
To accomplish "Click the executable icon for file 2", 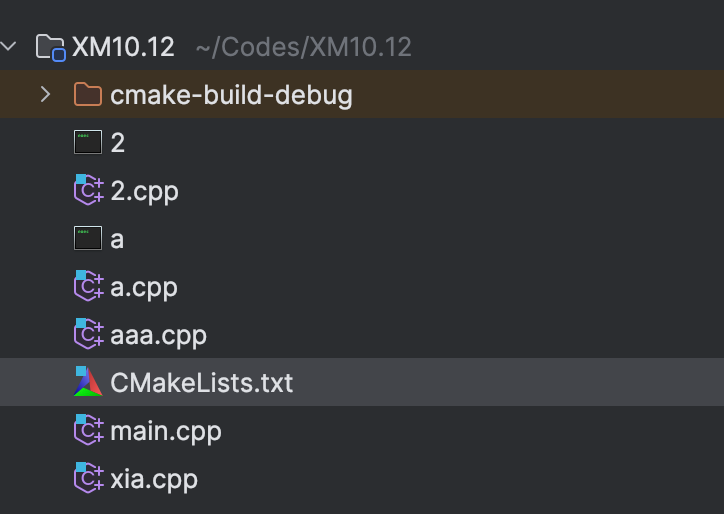I will point(88,143).
